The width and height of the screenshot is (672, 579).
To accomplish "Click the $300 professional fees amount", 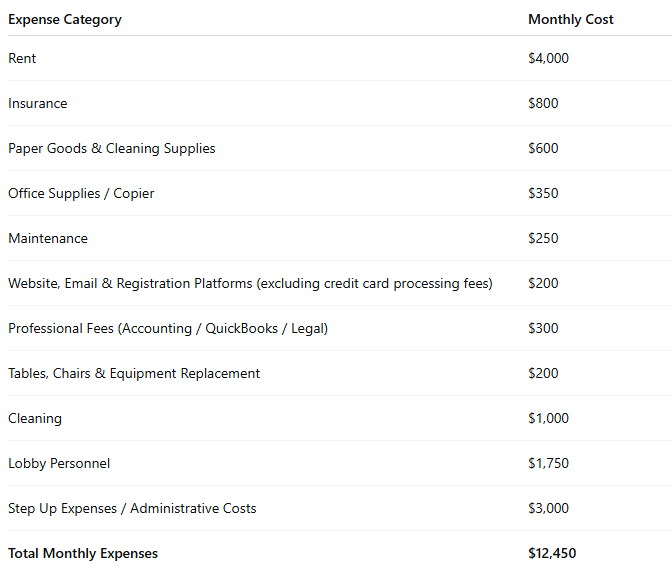I will tap(543, 328).
